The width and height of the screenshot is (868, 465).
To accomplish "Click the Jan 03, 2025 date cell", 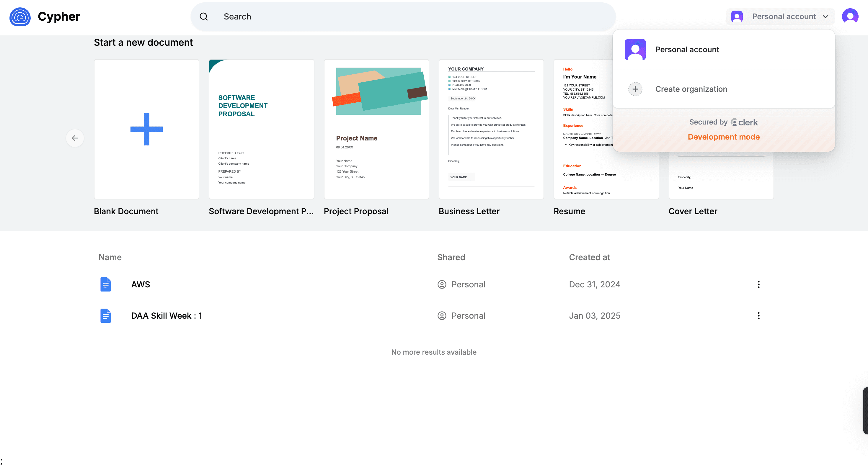I will [x=594, y=316].
